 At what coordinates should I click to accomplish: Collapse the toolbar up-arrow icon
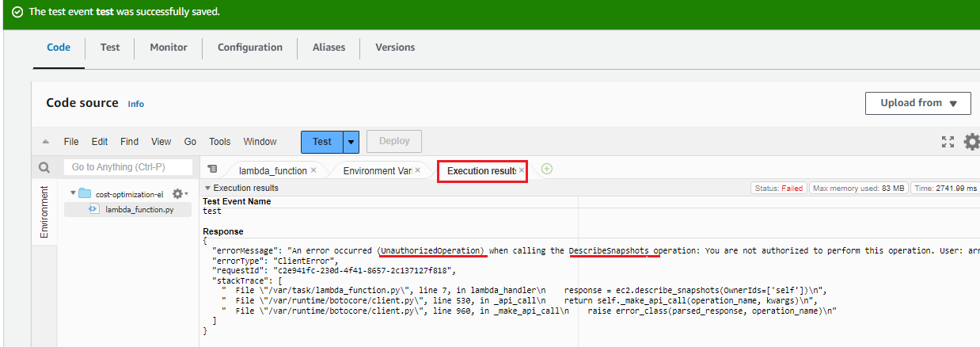pyautogui.click(x=46, y=142)
